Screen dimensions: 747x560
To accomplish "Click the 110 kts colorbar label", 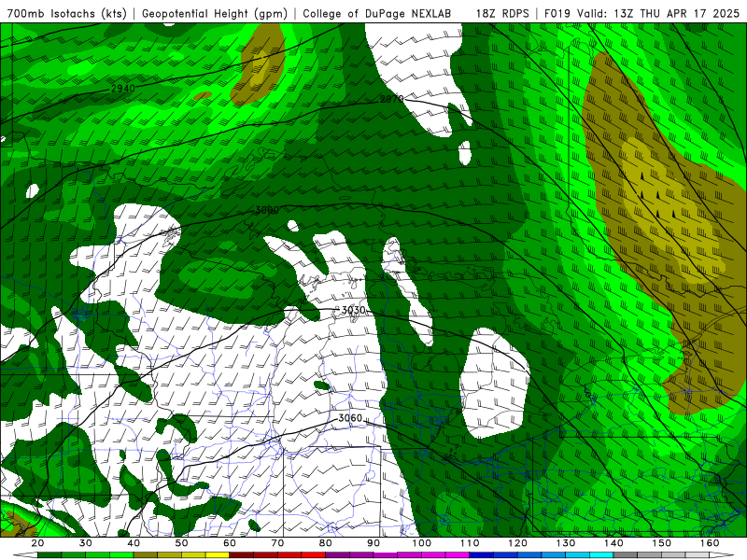I will [470, 543].
